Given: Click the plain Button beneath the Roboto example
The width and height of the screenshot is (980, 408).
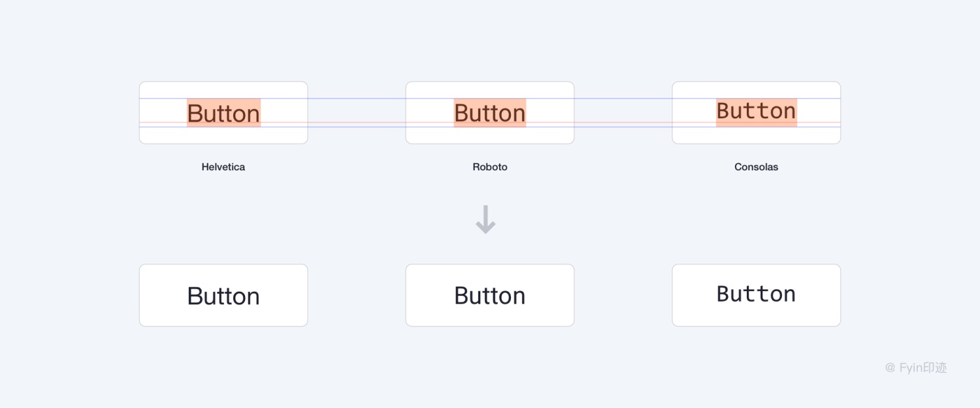Looking at the screenshot, I should tap(490, 295).
